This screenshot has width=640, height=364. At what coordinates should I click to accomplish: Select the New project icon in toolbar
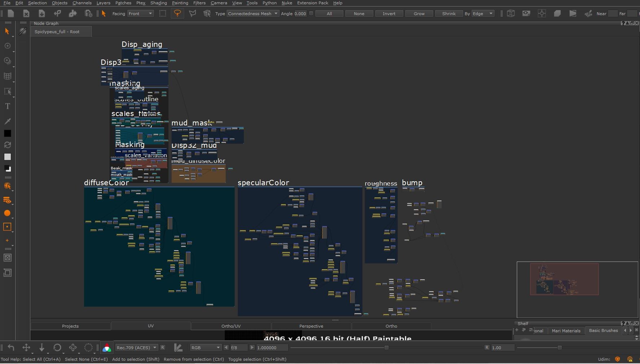point(11,13)
